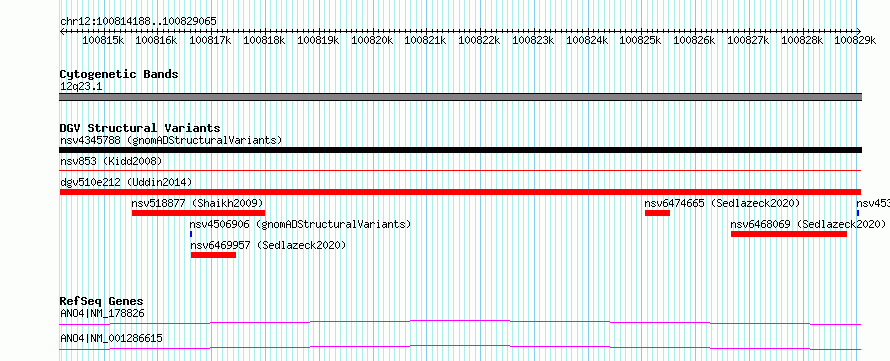Click the 100822k ruler tick label
The width and height of the screenshot is (890, 361).
(479, 40)
